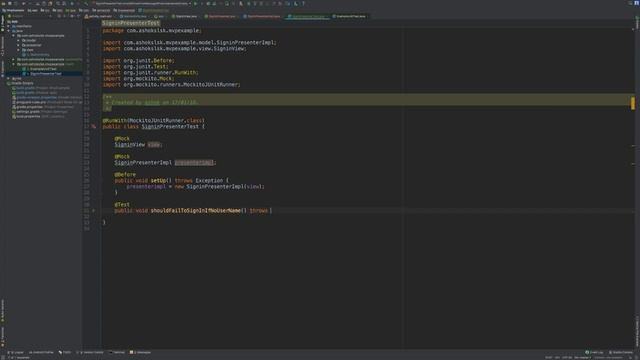Open Build Variants sidebar button
The image size is (640, 360).
click(x=2, y=311)
